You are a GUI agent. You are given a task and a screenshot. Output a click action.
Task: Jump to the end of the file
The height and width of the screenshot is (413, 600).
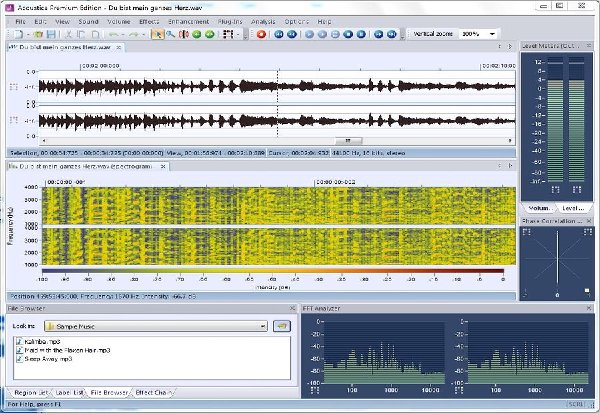pyautogui.click(x=391, y=34)
